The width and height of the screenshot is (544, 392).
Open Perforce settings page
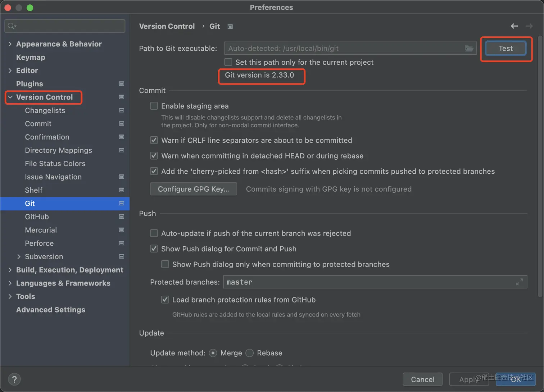coord(39,243)
